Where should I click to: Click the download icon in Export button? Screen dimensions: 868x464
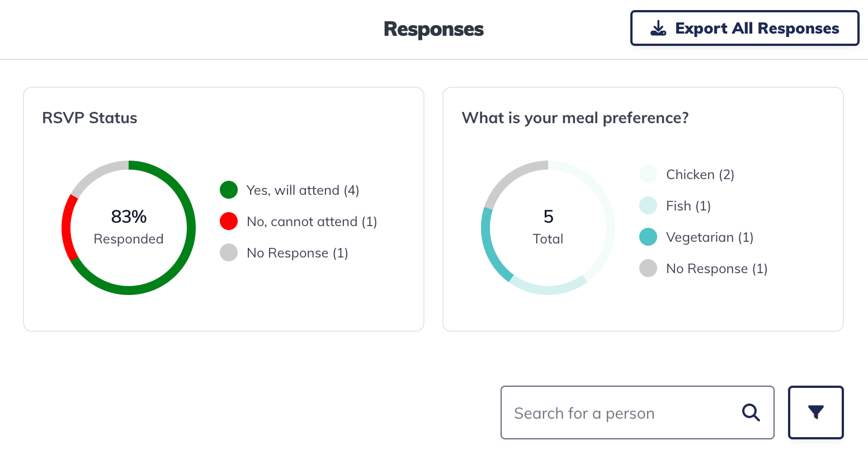pyautogui.click(x=658, y=28)
